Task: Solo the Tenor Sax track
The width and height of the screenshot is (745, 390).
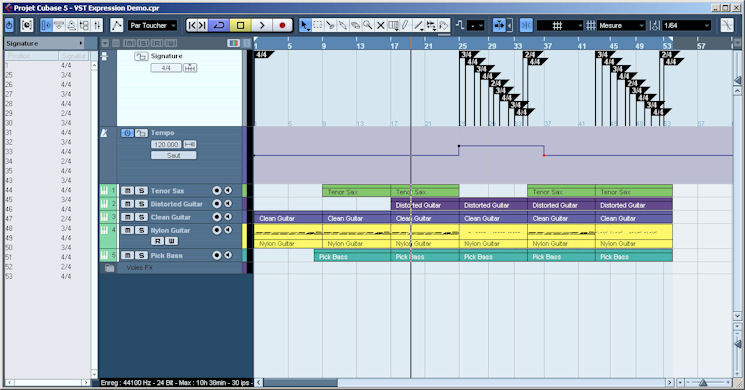Action: click(141, 190)
